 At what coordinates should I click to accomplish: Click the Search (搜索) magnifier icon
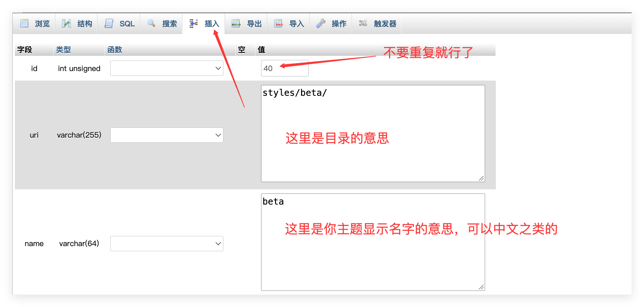coord(151,23)
